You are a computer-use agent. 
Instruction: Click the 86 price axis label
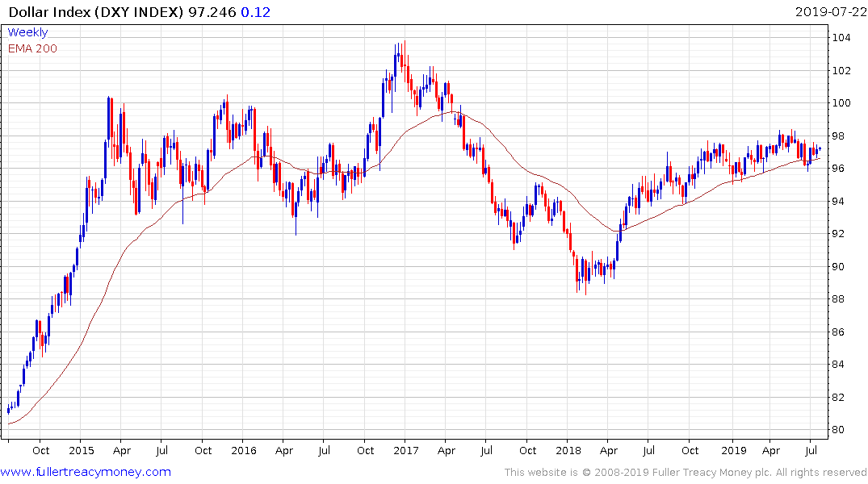coord(838,332)
